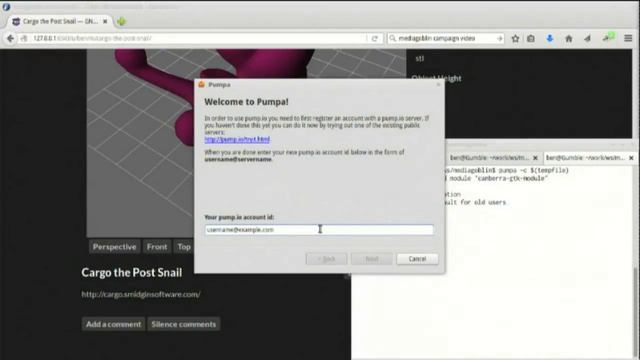The width and height of the screenshot is (640, 360).
Task: Go to browser home page icon
Action: (x=569, y=38)
